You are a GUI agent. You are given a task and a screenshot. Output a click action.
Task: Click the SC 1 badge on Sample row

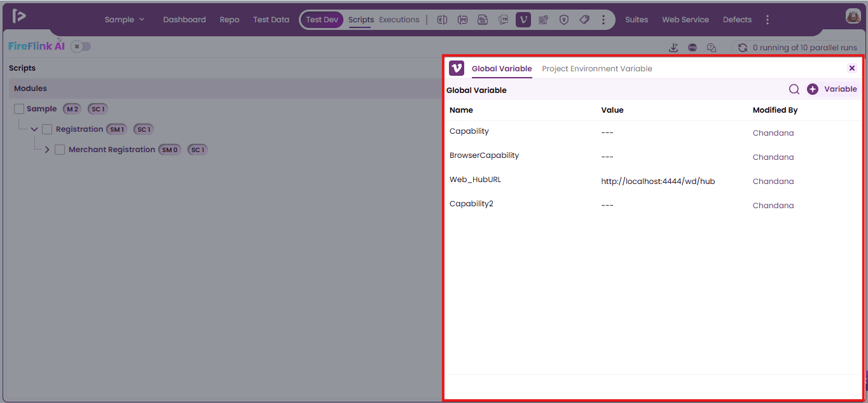(x=98, y=109)
